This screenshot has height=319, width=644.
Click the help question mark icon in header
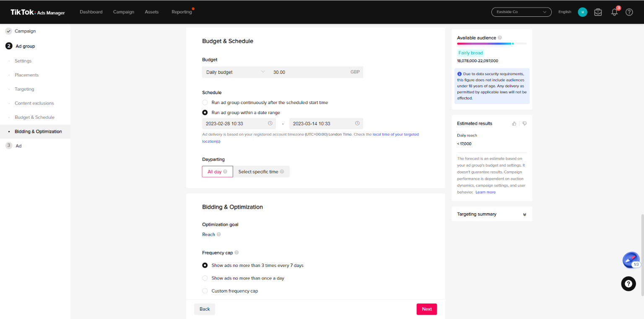(629, 12)
